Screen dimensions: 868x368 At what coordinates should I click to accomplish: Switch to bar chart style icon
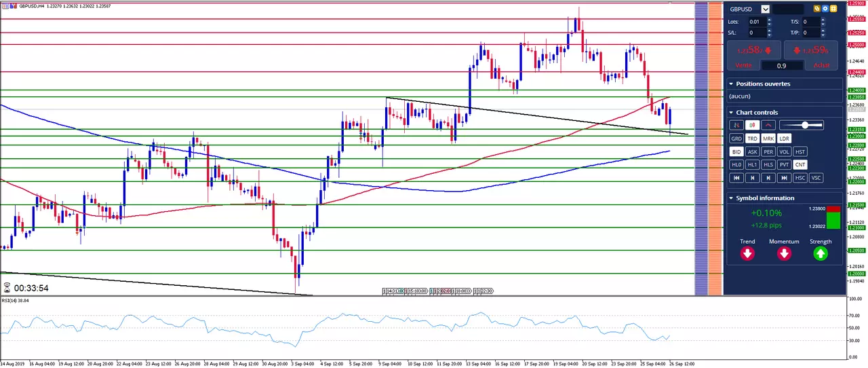click(x=736, y=125)
